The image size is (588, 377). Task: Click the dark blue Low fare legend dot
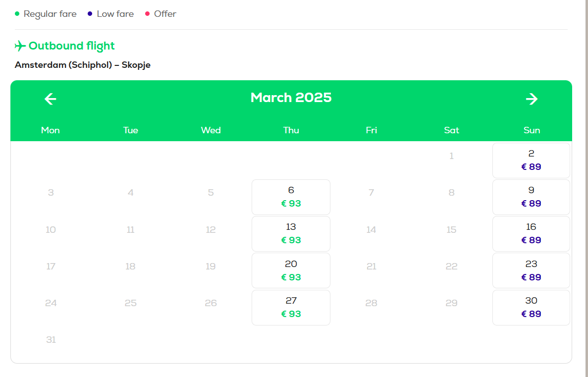(90, 14)
